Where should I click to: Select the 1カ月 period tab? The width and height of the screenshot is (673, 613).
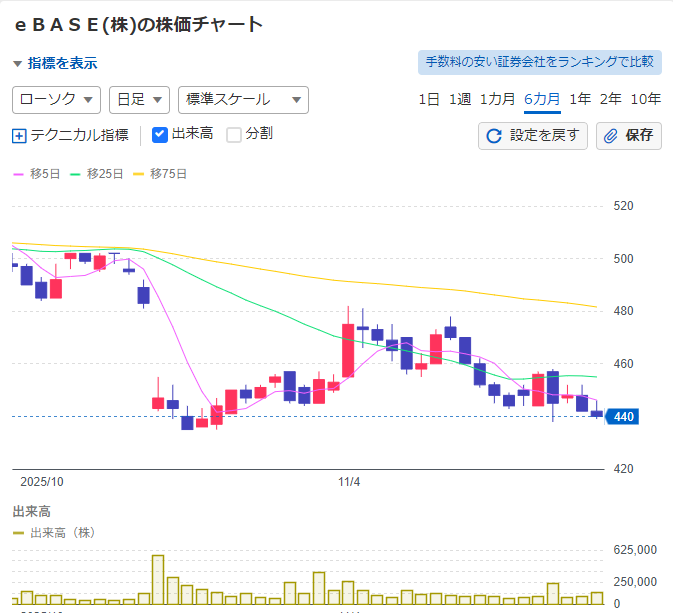tap(497, 98)
